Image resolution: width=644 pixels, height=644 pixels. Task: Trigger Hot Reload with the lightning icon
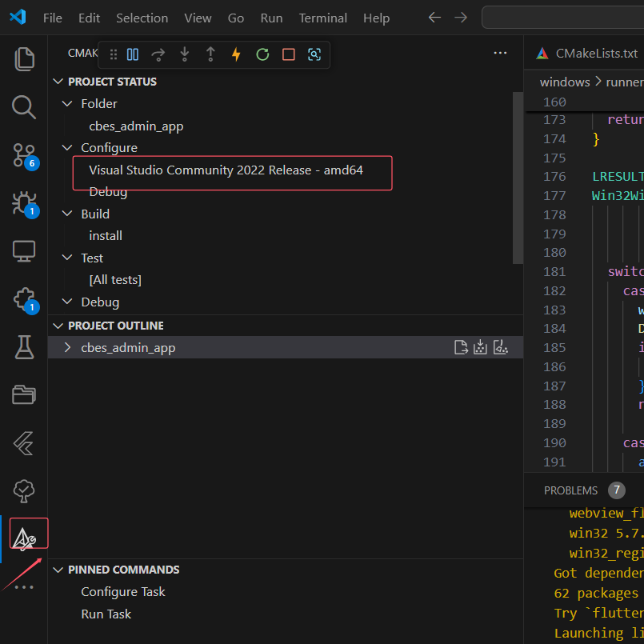pos(234,54)
